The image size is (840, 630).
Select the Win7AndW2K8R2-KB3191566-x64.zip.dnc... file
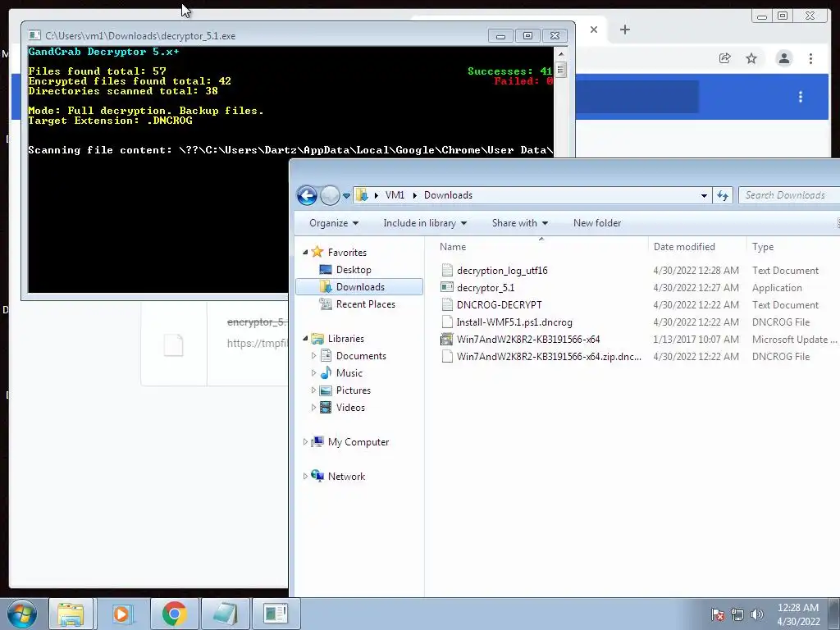point(549,357)
